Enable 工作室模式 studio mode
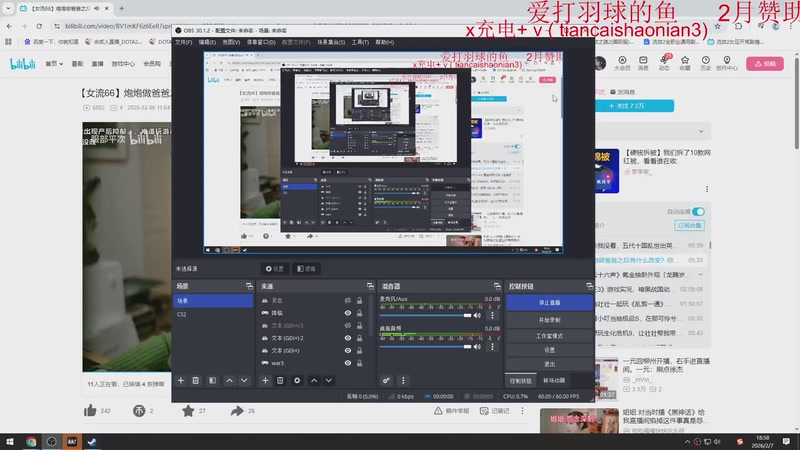This screenshot has width=800, height=450. (549, 336)
